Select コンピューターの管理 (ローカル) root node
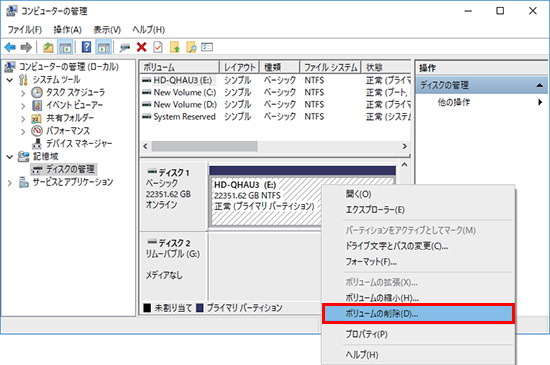 69,67
